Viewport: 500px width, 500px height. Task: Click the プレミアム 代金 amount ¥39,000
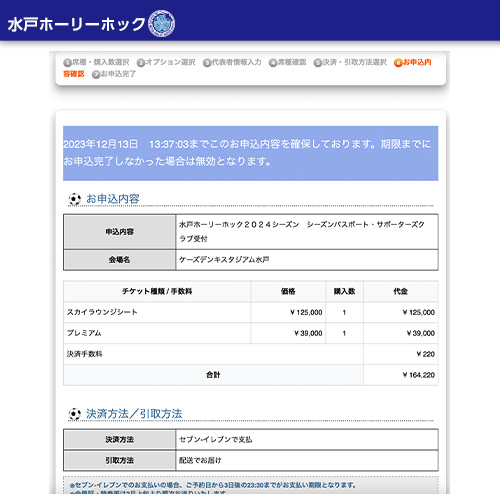421,333
